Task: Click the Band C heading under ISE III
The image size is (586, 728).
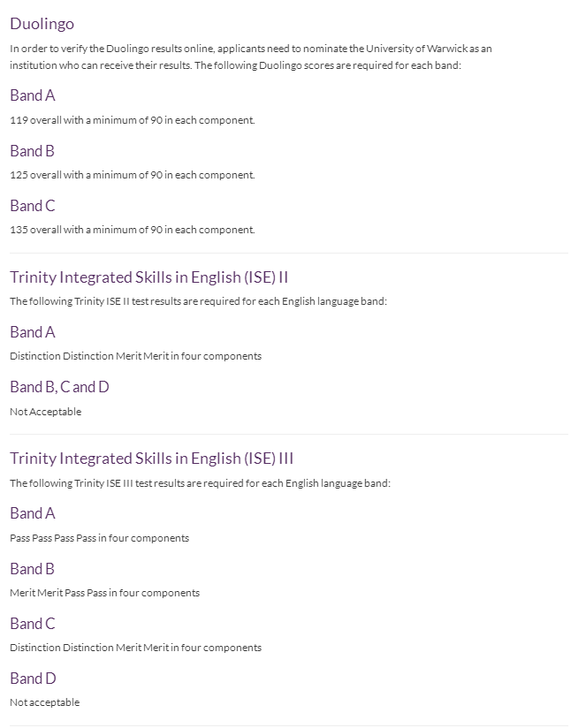Action: pos(33,624)
